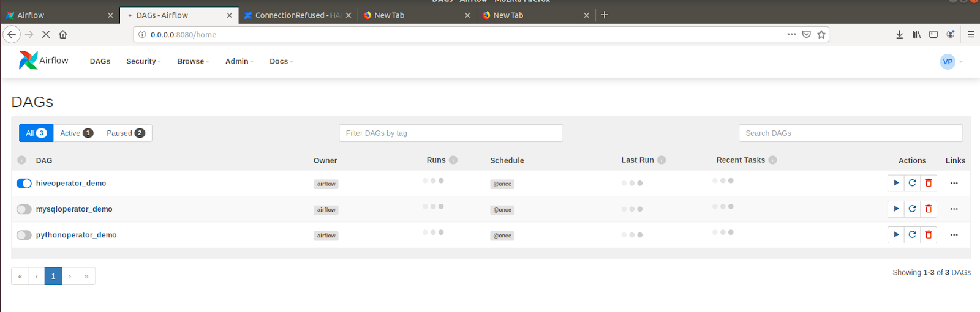Screen dimensions: 980x312
Task: Show only Paused DAGs
Action: tap(126, 133)
